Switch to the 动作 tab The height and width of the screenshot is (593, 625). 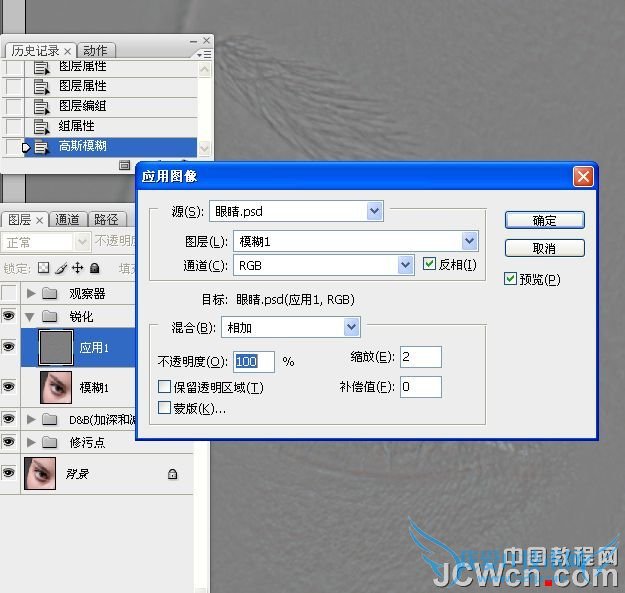pos(95,51)
